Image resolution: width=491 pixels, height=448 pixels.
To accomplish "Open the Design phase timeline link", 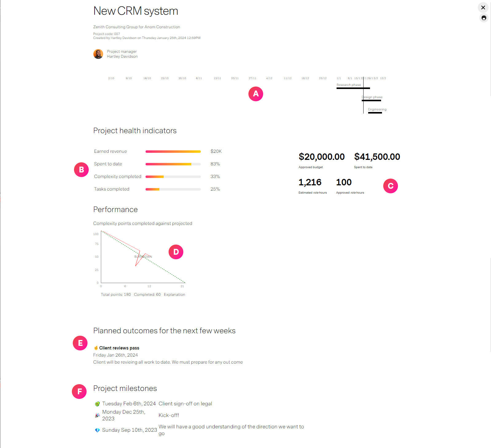I will tap(372, 97).
